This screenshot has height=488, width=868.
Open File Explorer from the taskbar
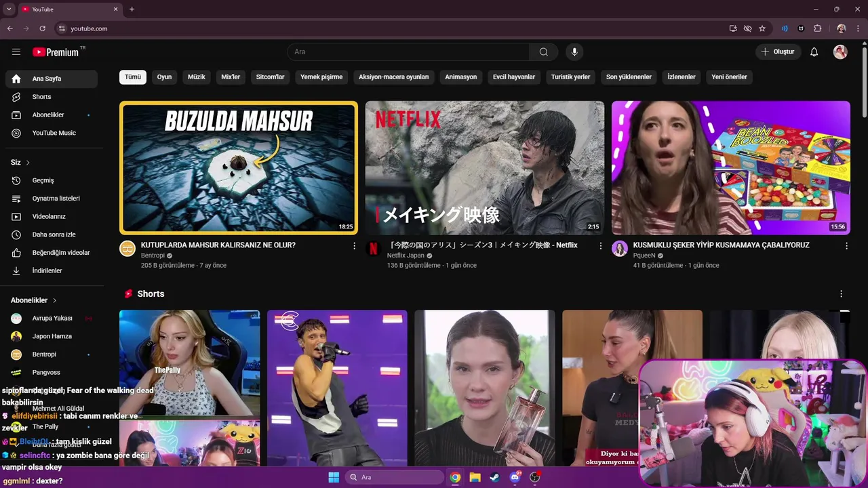475,477
